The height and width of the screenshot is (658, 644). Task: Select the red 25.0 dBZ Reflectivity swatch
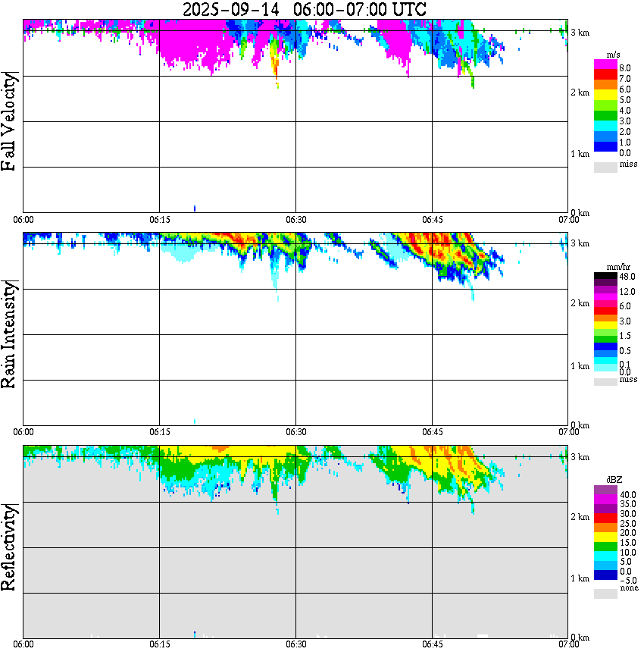coord(605,519)
